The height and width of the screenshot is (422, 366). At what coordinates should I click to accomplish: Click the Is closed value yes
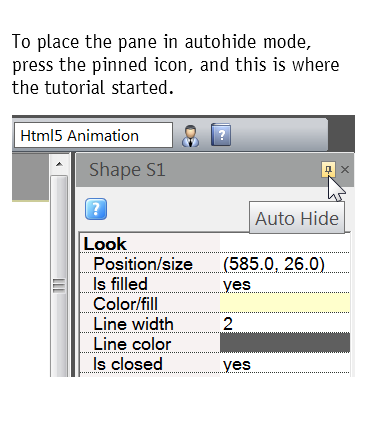(x=237, y=364)
